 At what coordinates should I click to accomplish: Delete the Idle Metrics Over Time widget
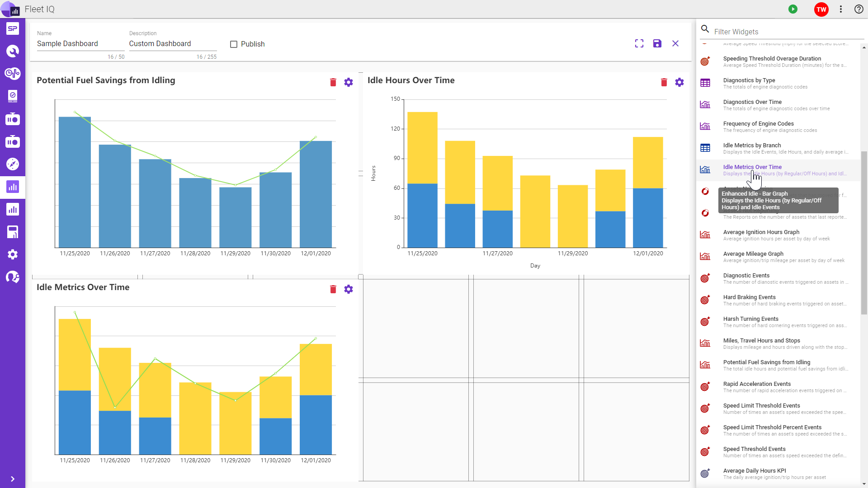coord(333,289)
